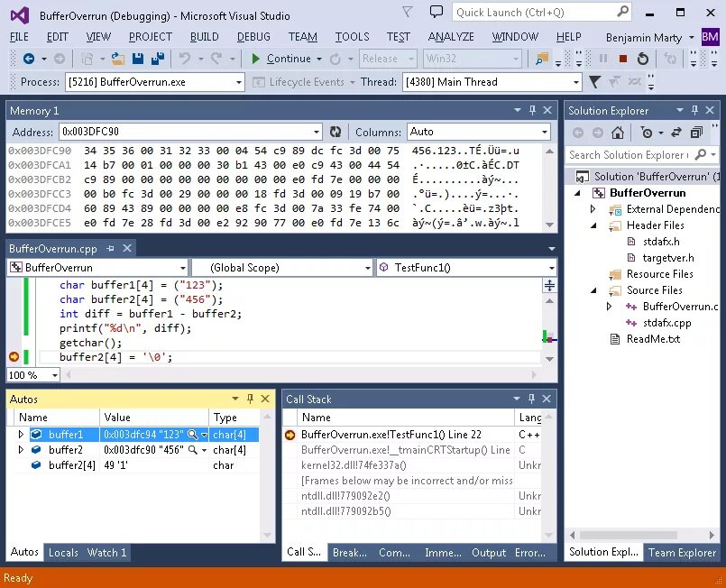Click Collapse All in Solution Explorer

pos(696,133)
